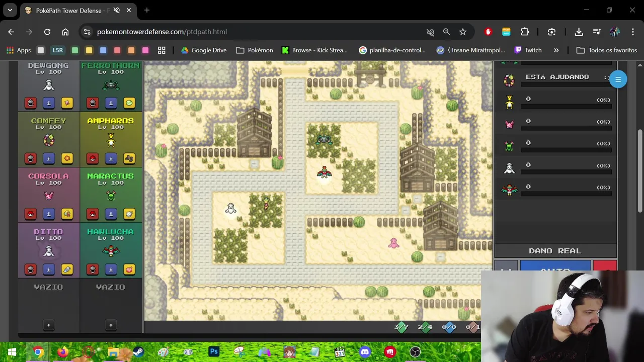Image resolution: width=644 pixels, height=362 pixels.
Task: Select Hawlucha tower on the map
Action: pyautogui.click(x=324, y=172)
